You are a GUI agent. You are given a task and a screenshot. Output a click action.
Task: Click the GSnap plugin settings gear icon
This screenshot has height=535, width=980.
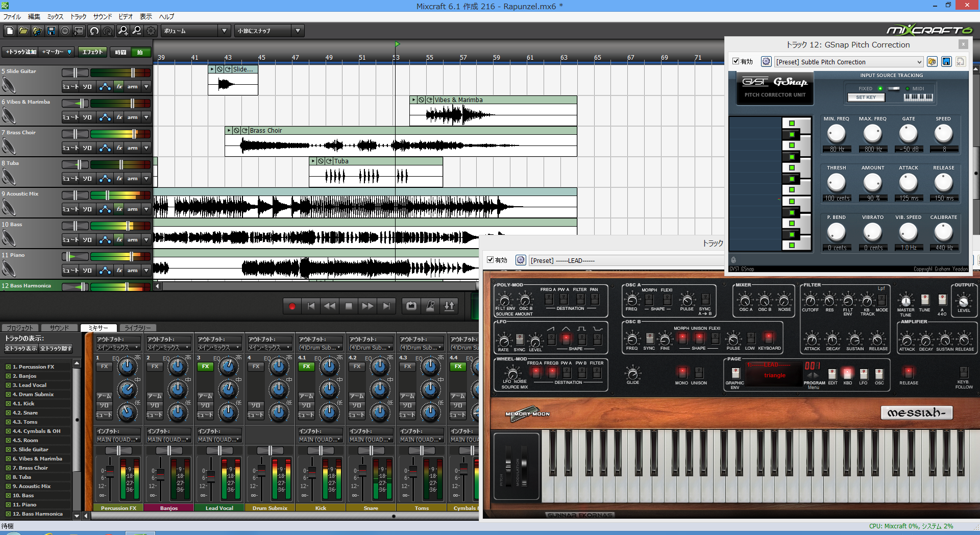point(766,62)
